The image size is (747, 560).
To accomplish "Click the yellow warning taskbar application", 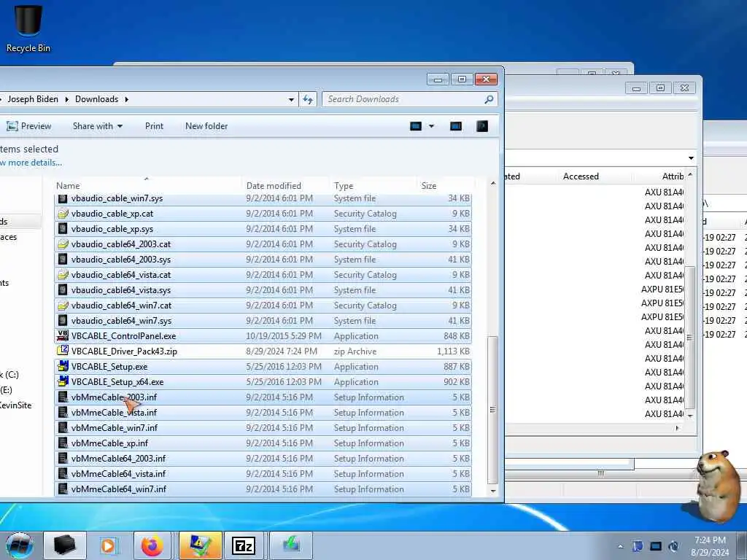I will click(200, 545).
